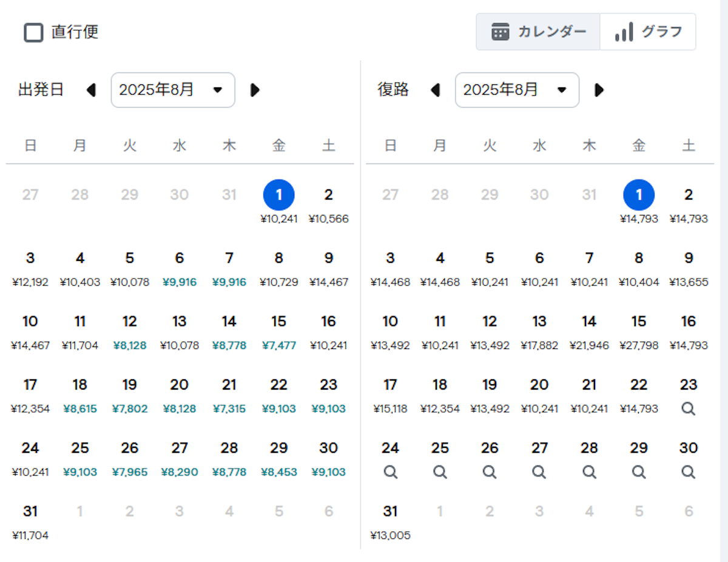Open return month dropdown 2025年8月

coord(517,90)
